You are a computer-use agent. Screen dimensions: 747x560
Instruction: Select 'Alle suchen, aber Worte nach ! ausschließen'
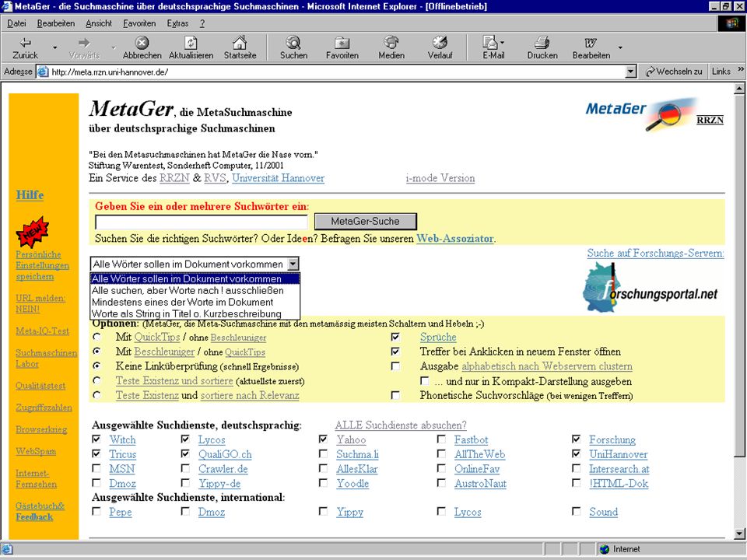coord(195,290)
